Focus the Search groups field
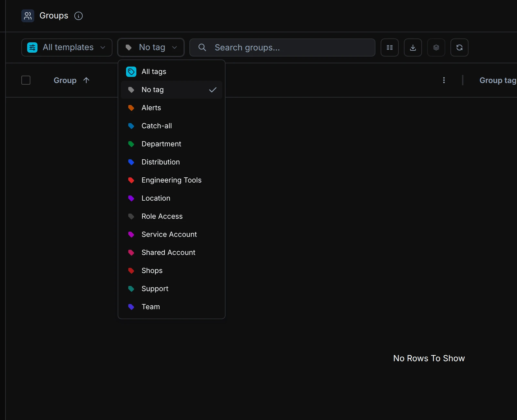Screen dimensions: 517x420 tap(282, 47)
